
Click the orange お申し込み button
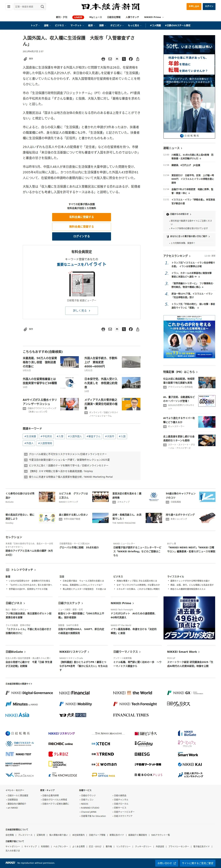tap(194, 6)
